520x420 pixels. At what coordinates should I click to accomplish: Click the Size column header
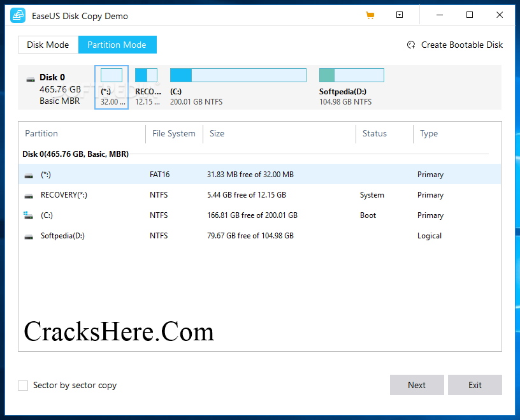pos(217,133)
